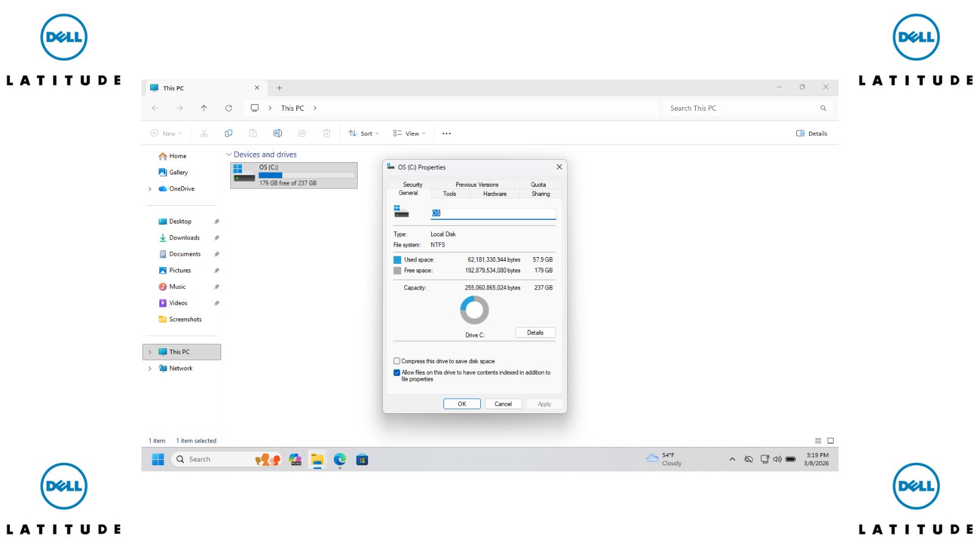
Task: Switch to the Security tab
Action: pyautogui.click(x=413, y=184)
